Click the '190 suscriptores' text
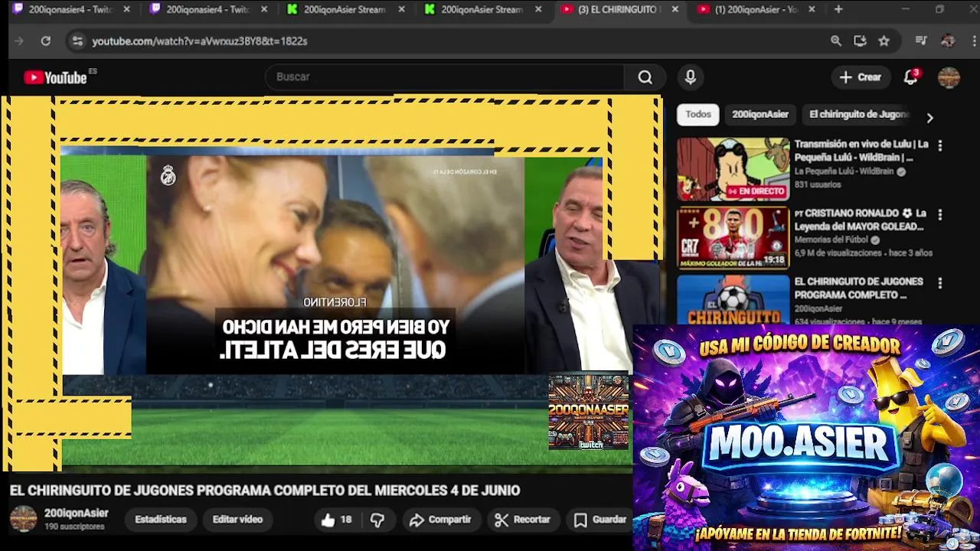 click(74, 527)
